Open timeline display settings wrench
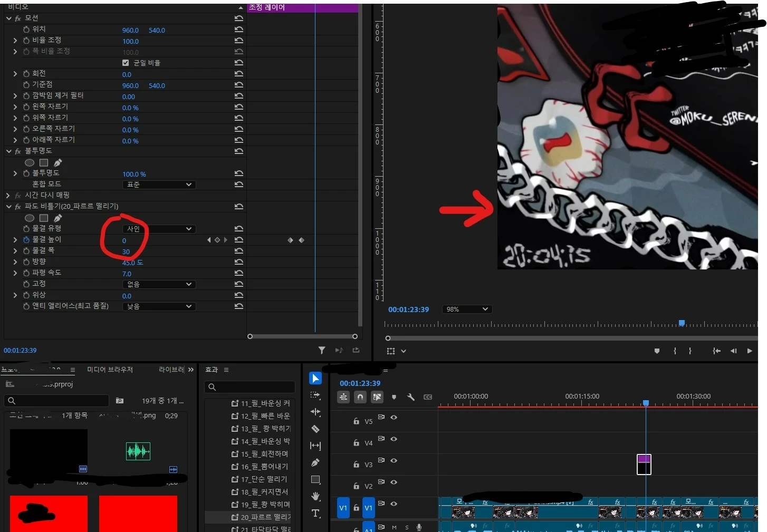 coord(411,397)
